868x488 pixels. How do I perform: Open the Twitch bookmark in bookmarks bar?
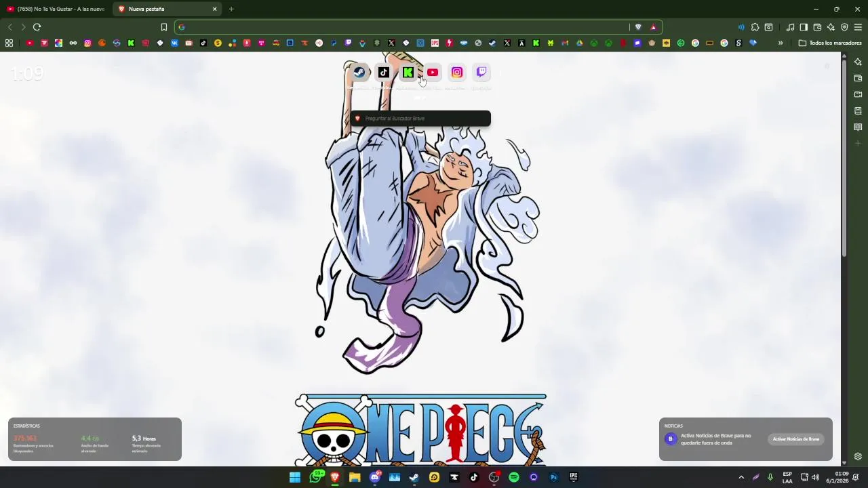click(348, 43)
